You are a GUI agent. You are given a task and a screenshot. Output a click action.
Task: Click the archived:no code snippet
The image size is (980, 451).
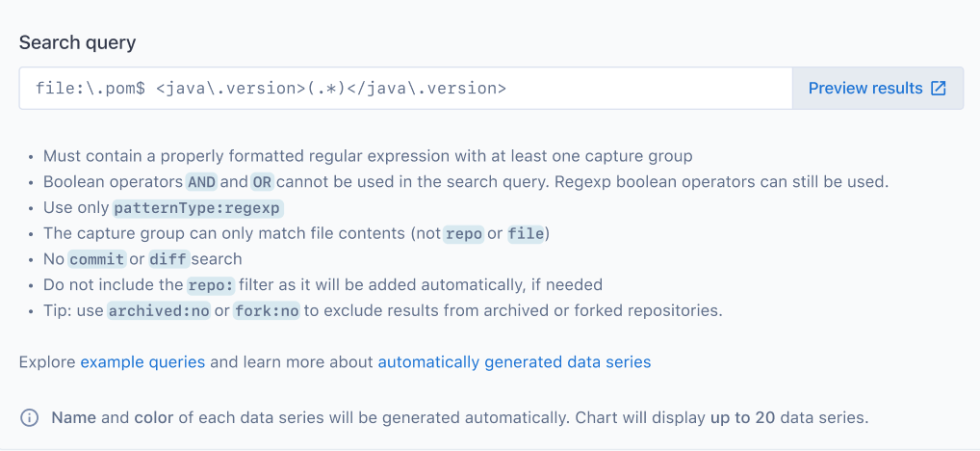point(158,311)
